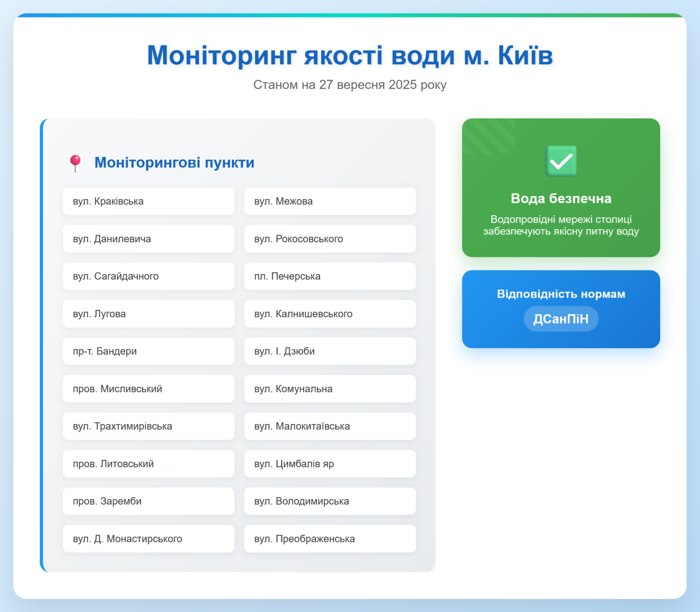Choose вул. Данилевича from the list
700x612 pixels.
tap(148, 239)
